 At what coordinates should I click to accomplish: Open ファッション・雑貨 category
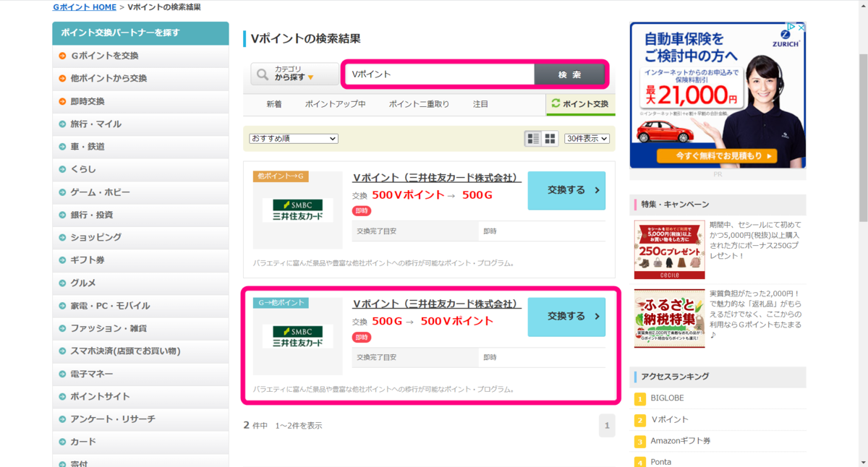coord(140,328)
